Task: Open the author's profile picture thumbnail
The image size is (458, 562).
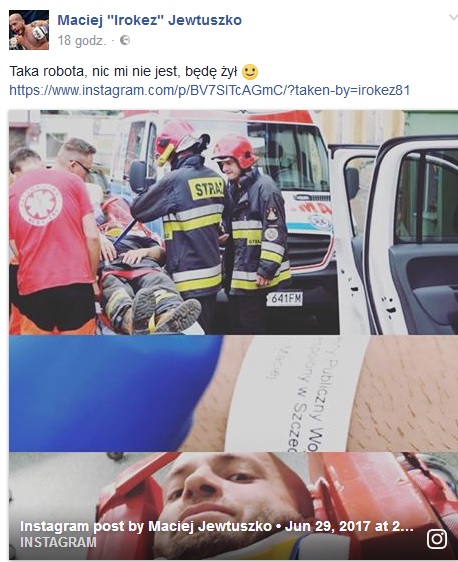Action: (29, 30)
